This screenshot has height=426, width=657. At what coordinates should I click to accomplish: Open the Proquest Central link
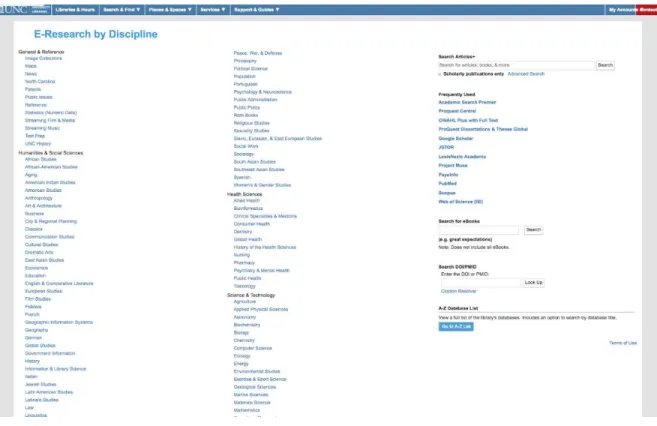(457, 111)
